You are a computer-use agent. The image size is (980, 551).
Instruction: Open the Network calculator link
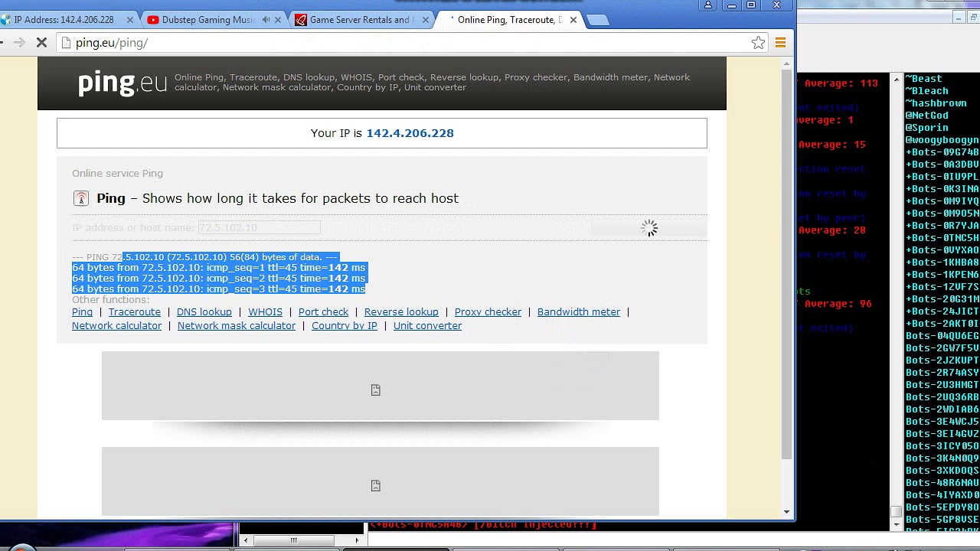[116, 326]
